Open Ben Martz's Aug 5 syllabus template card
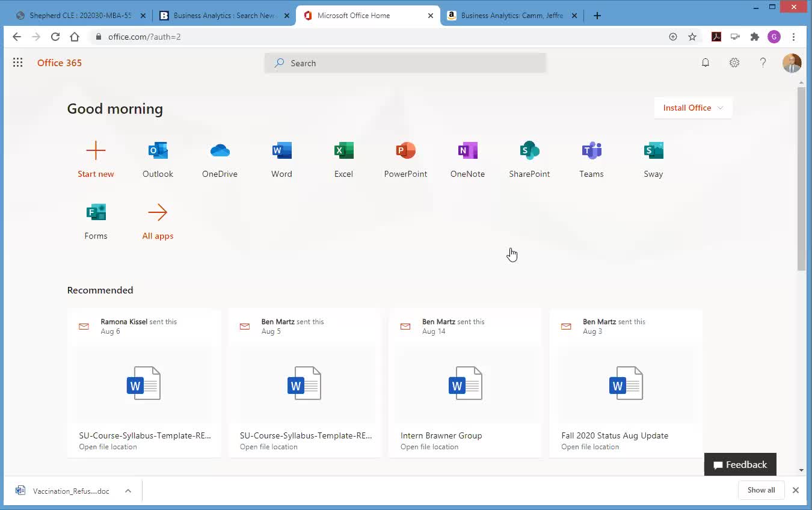 [305, 383]
